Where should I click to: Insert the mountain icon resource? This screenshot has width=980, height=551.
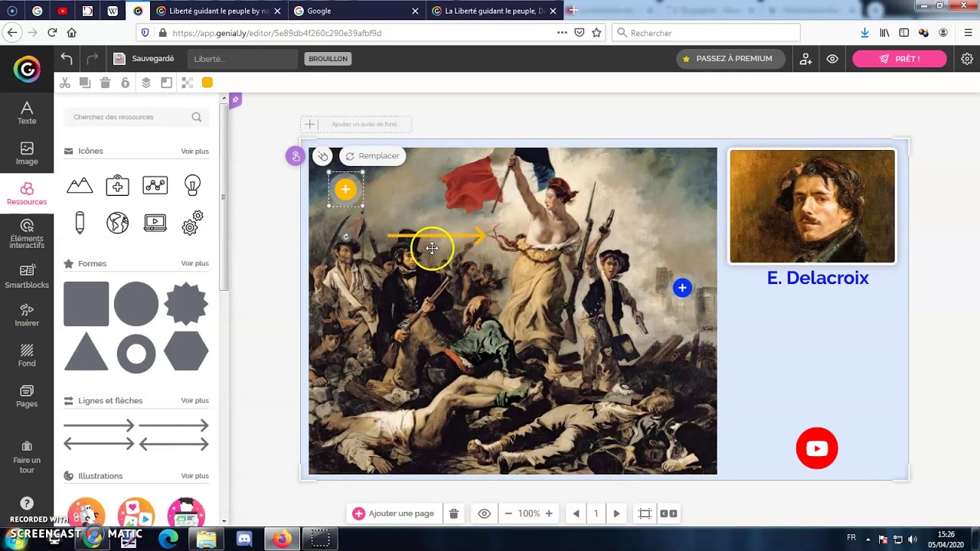coord(80,185)
